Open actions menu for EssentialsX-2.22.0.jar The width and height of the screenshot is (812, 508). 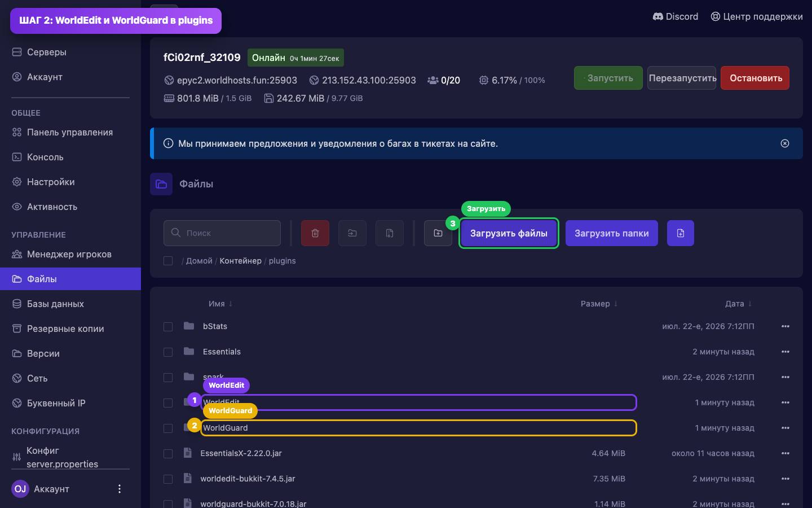785,453
